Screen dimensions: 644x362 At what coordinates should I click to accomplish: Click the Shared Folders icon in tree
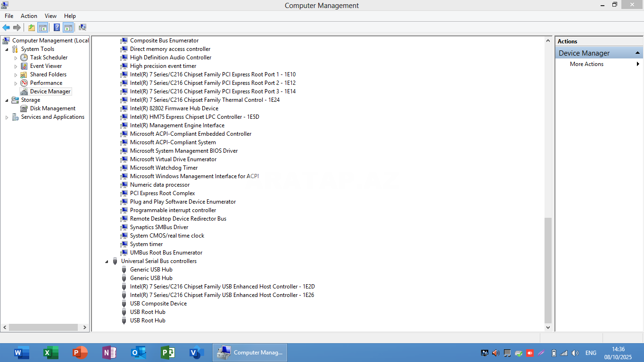24,74
